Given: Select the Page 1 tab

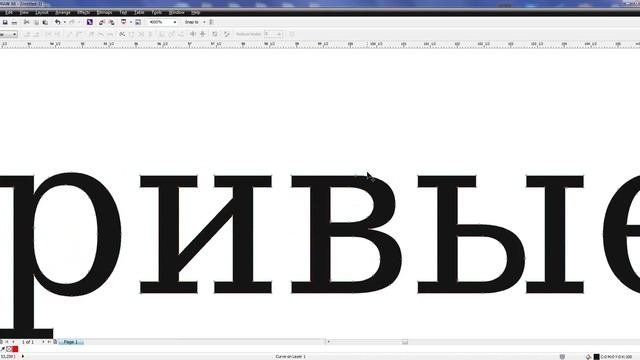Looking at the screenshot, I should (x=71, y=342).
